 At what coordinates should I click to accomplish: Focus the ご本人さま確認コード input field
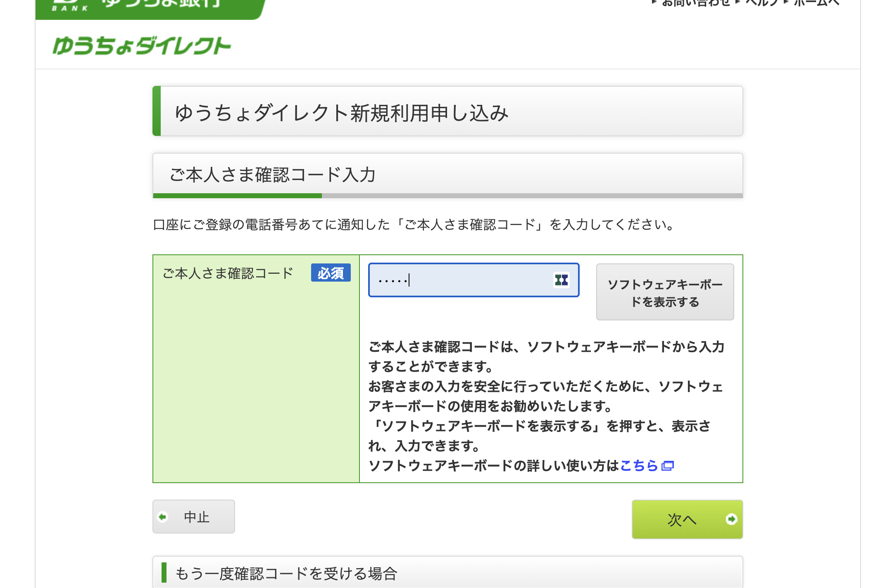tap(463, 280)
